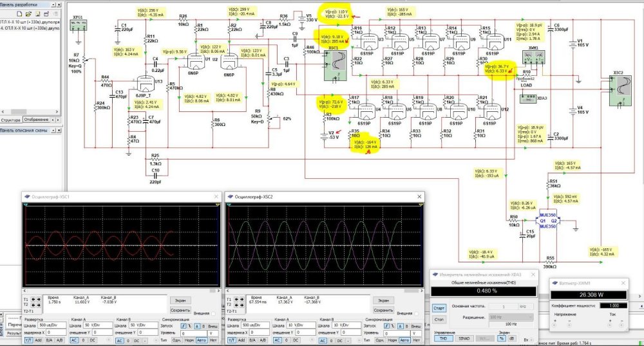Image resolution: width=644 pixels, height=346 pixels.
Task: Click the XWM1 wattmeter instrument symbol
Action: tap(533, 57)
